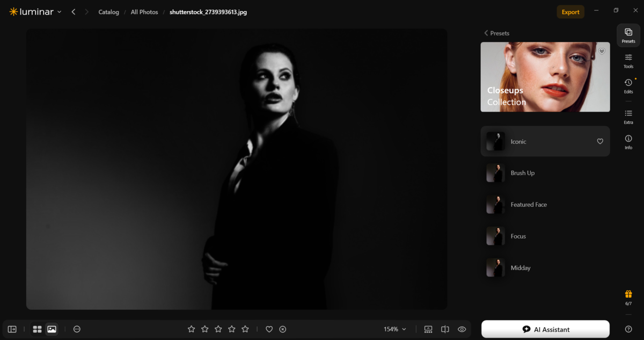The width and height of the screenshot is (644, 340).
Task: Open the more options ellipsis icon
Action: [x=77, y=329]
